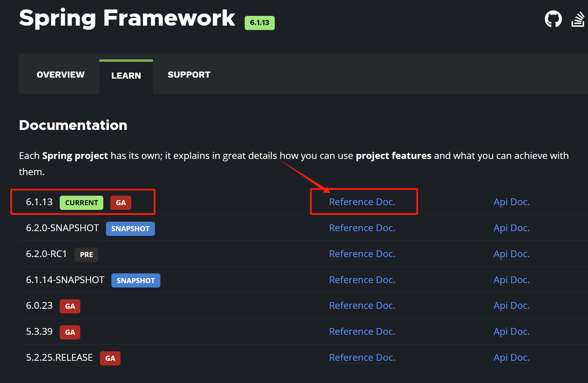Open Api Doc. for 6.1.14-SNAPSHOT
Viewport: 588px width, 383px height.
pyautogui.click(x=511, y=280)
